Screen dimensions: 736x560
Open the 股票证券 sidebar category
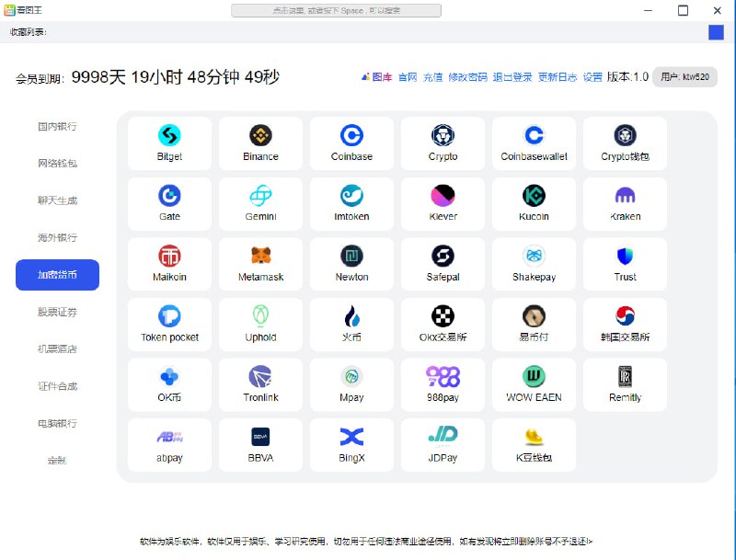click(57, 312)
